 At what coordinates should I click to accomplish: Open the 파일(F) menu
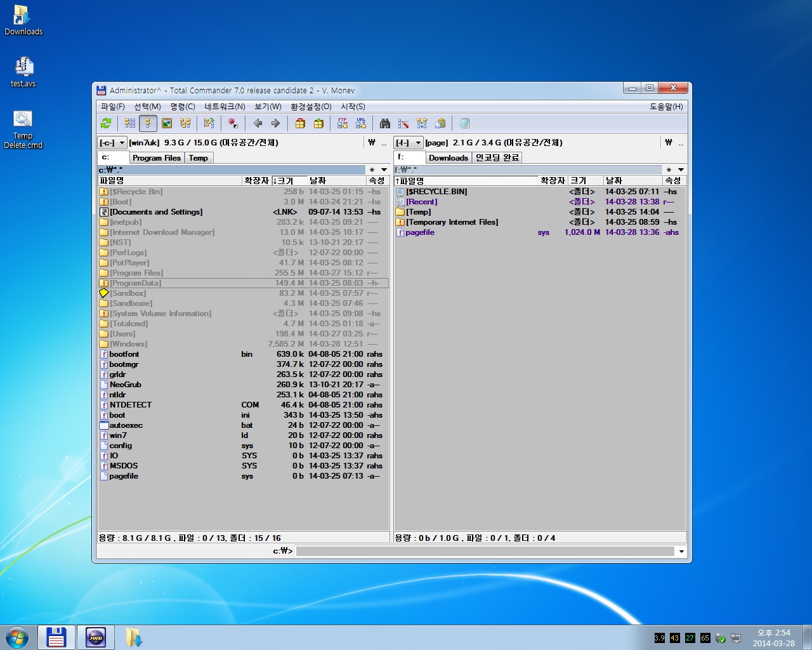[x=113, y=107]
